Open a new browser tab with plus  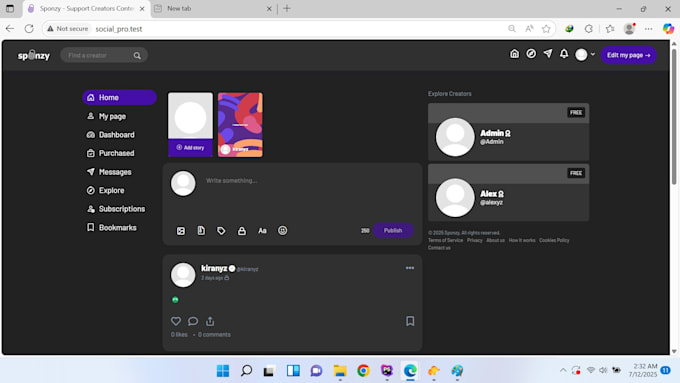click(287, 9)
